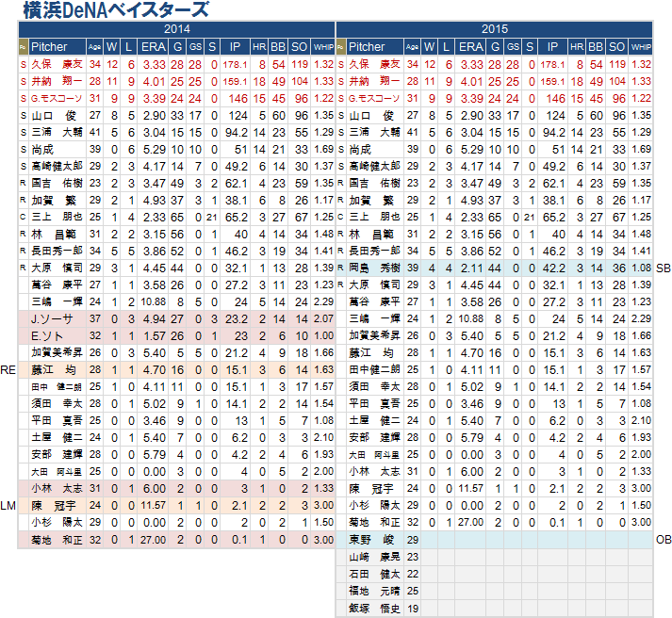The image size is (672, 618).
Task: Select 平田 真吾 in the 2015 table
Action: point(374,404)
